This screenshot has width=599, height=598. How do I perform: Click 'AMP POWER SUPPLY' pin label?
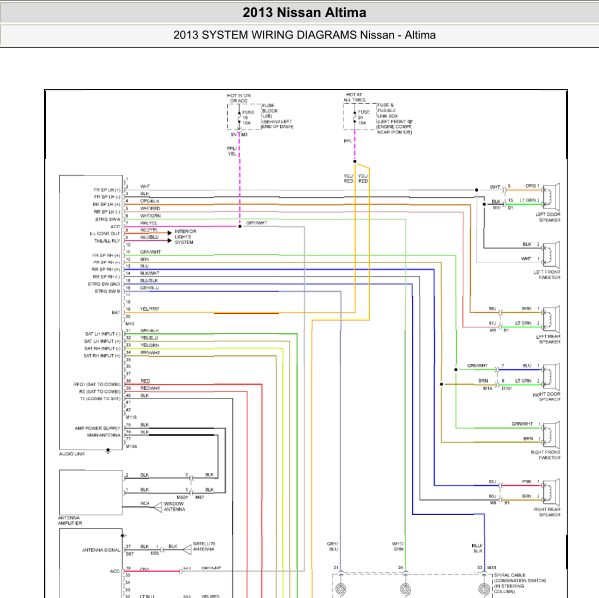pos(97,428)
